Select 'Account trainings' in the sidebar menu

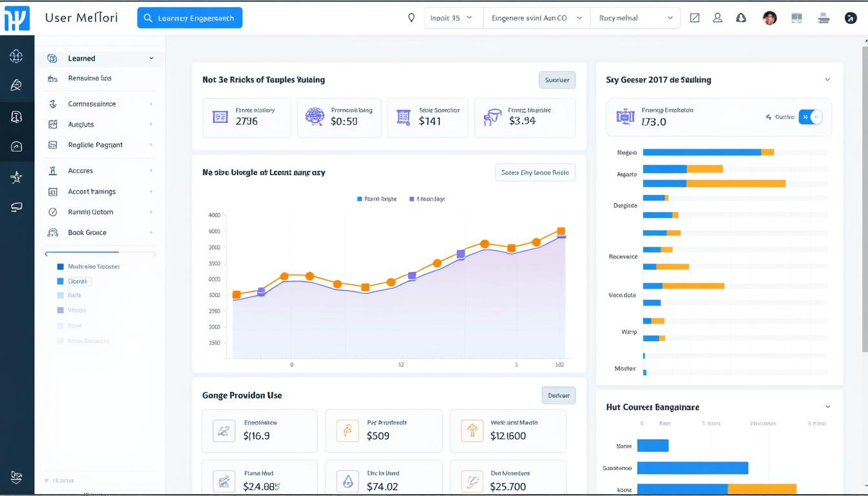[x=92, y=192]
